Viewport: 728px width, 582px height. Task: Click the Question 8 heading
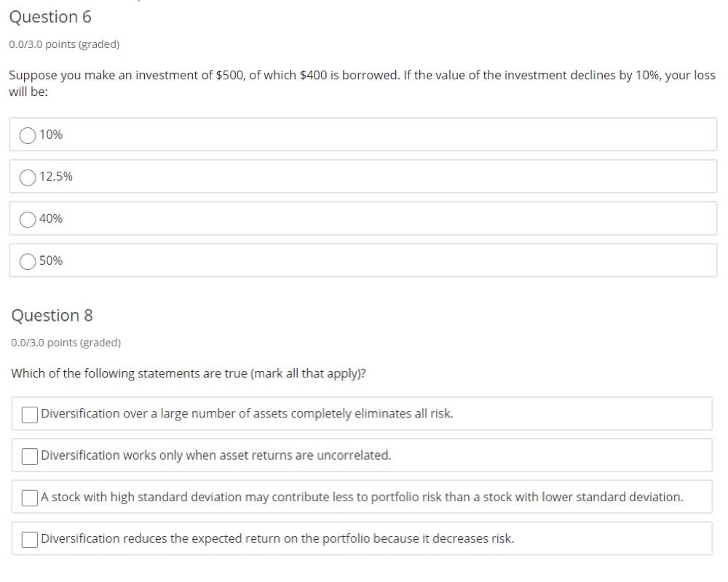pyautogui.click(x=52, y=315)
